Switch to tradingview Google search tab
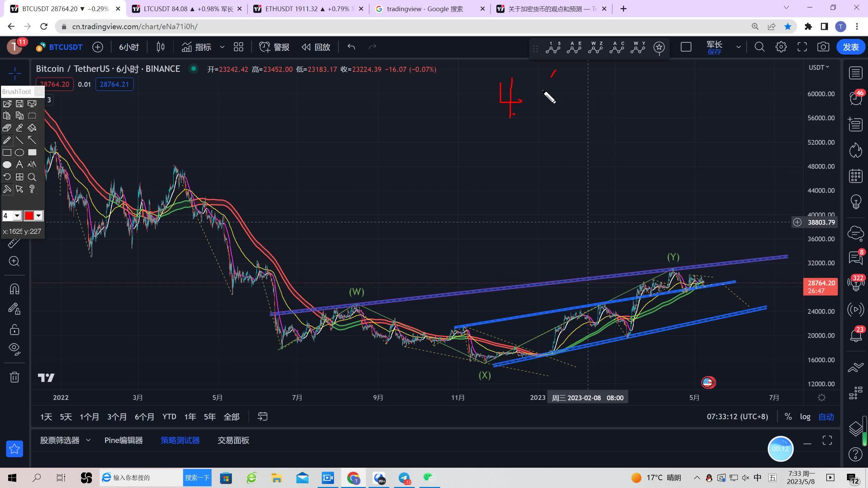The width and height of the screenshot is (868, 488). pyautogui.click(x=430, y=9)
